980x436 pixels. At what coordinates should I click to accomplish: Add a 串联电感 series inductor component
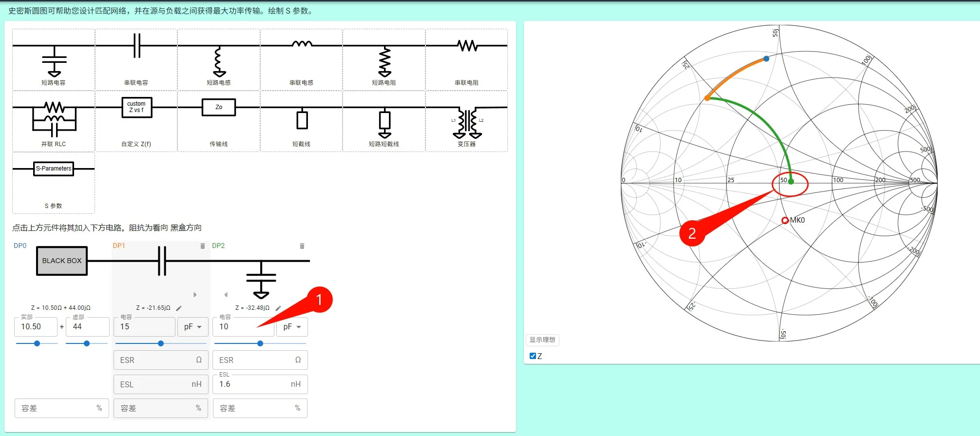(301, 59)
